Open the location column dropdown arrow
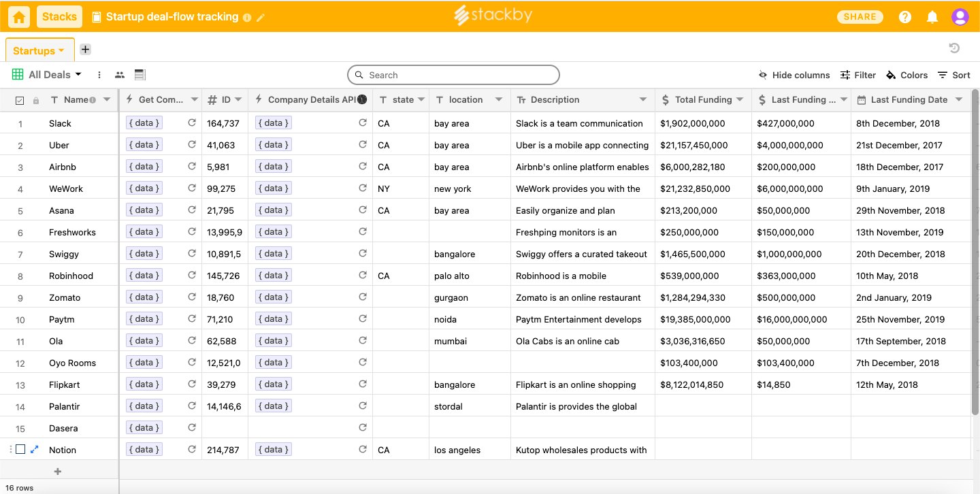 (499, 100)
